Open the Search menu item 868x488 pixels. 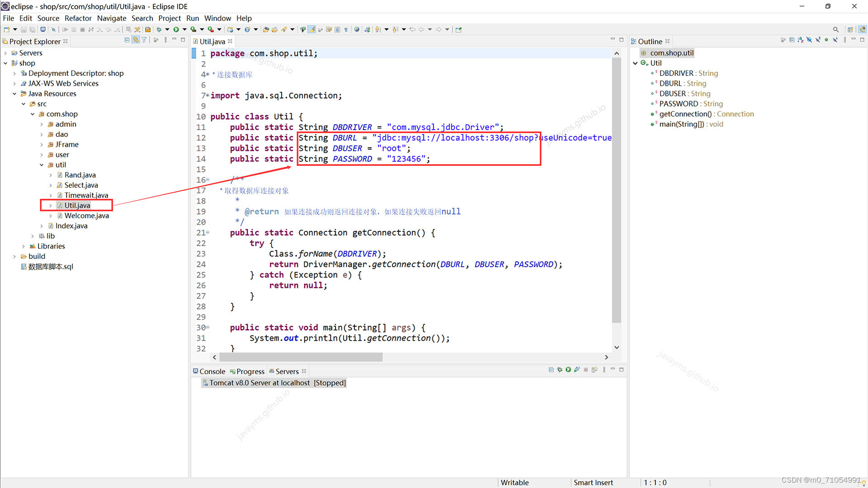point(142,18)
